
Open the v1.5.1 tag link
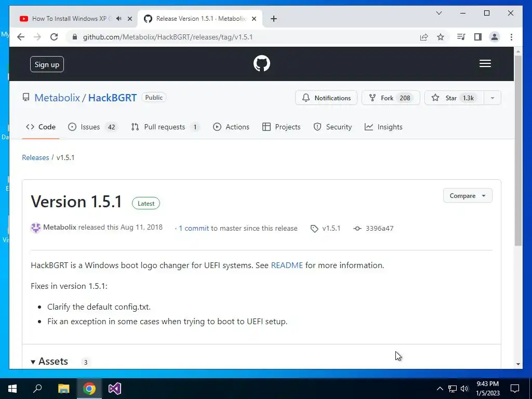[x=326, y=229]
